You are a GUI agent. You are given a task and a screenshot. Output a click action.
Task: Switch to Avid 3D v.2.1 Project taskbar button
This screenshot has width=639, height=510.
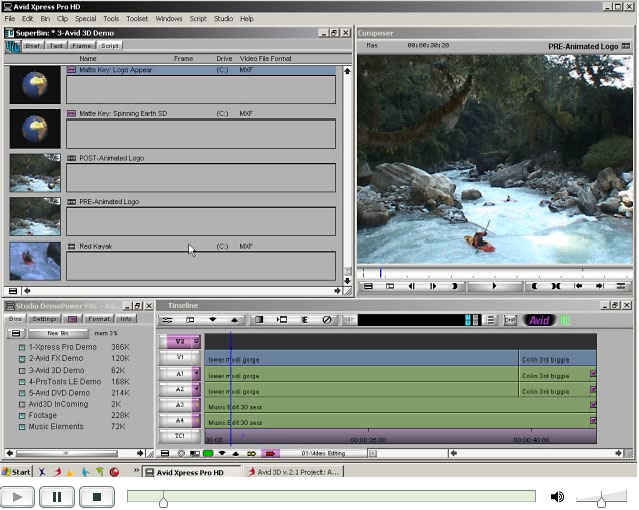293,472
